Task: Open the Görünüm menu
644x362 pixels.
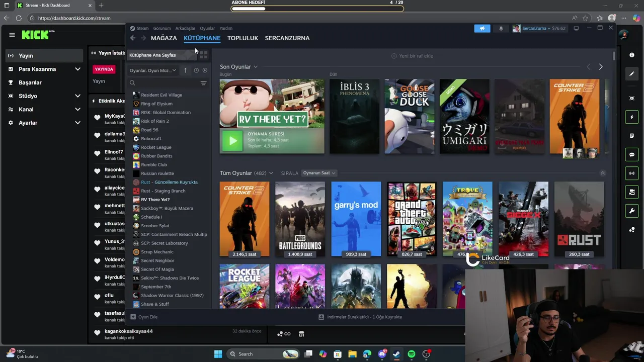Action: point(162,29)
